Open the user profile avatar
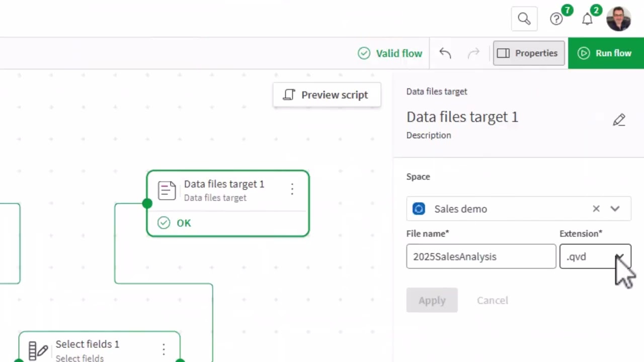 pyautogui.click(x=618, y=19)
